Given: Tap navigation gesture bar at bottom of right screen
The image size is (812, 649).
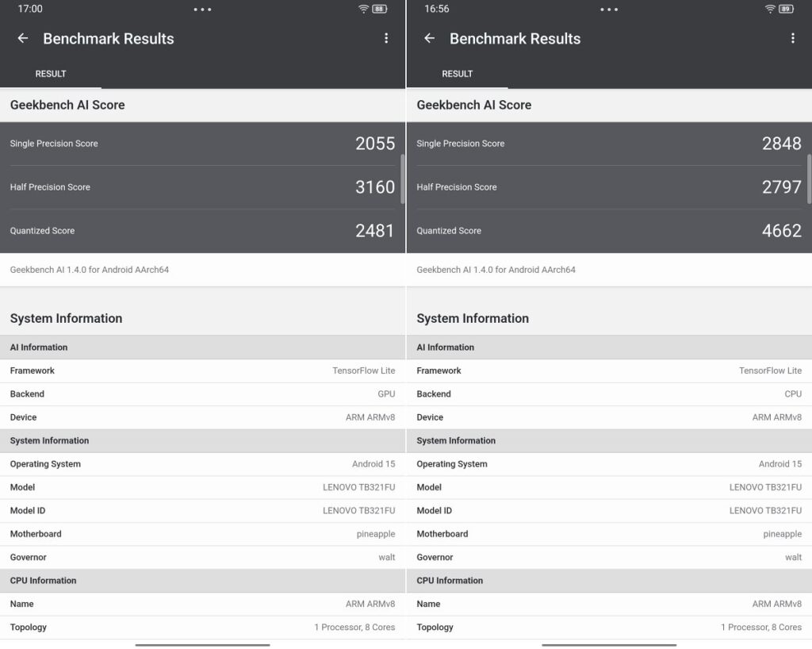Looking at the screenshot, I should (609, 645).
